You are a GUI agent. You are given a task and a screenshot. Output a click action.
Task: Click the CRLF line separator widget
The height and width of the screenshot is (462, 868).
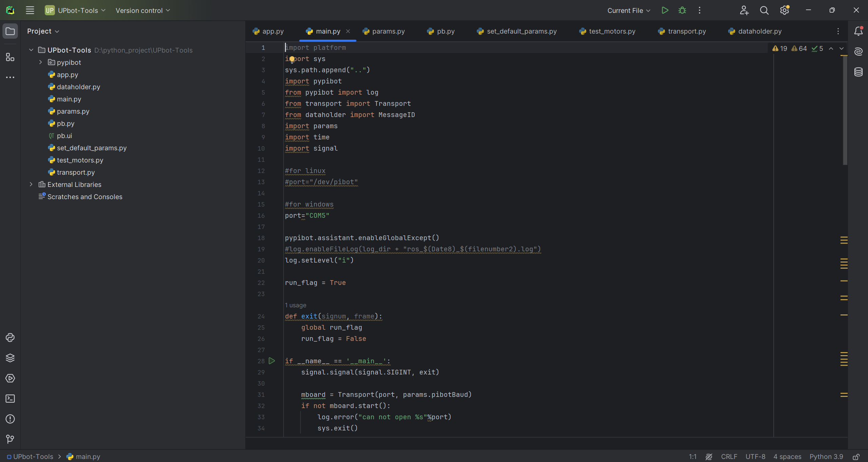click(x=729, y=457)
